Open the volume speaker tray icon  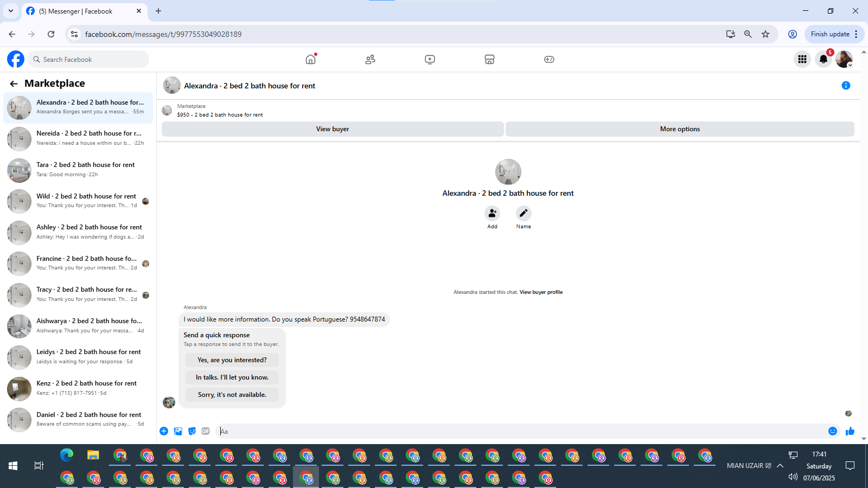click(x=793, y=477)
